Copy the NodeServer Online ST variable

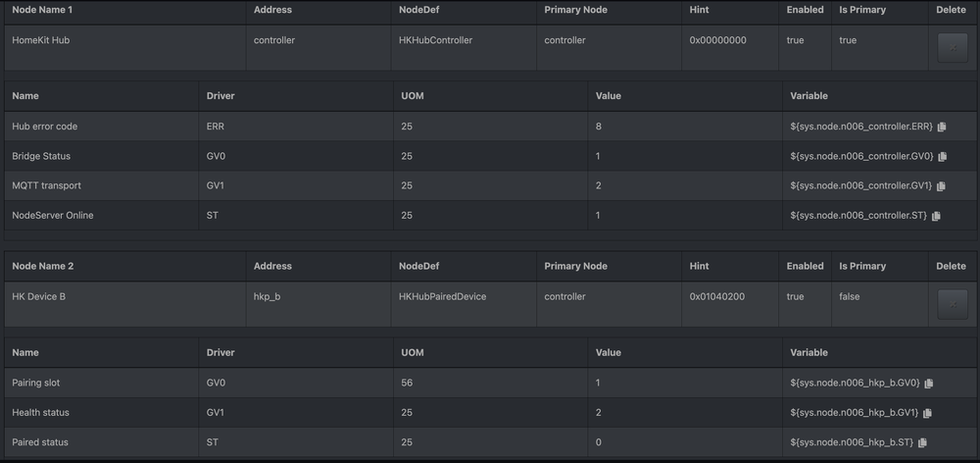point(936,216)
